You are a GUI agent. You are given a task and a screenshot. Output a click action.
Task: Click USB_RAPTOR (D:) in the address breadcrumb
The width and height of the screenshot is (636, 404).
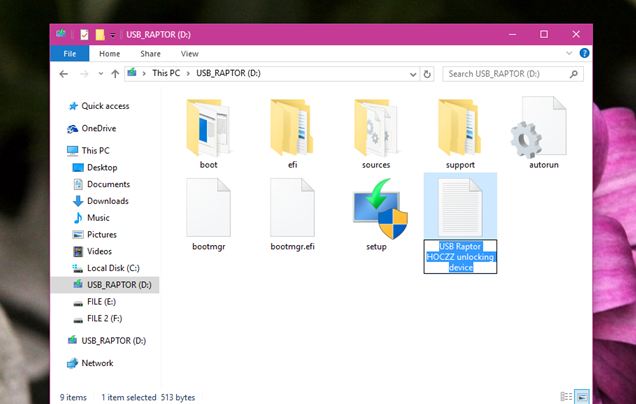point(228,73)
